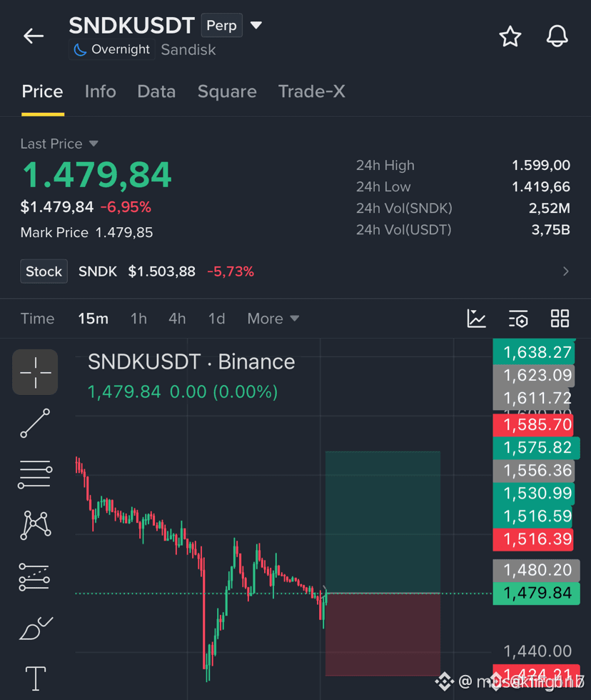Image resolution: width=591 pixels, height=700 pixels.
Task: Tap the Stock tag badge
Action: [x=44, y=271]
